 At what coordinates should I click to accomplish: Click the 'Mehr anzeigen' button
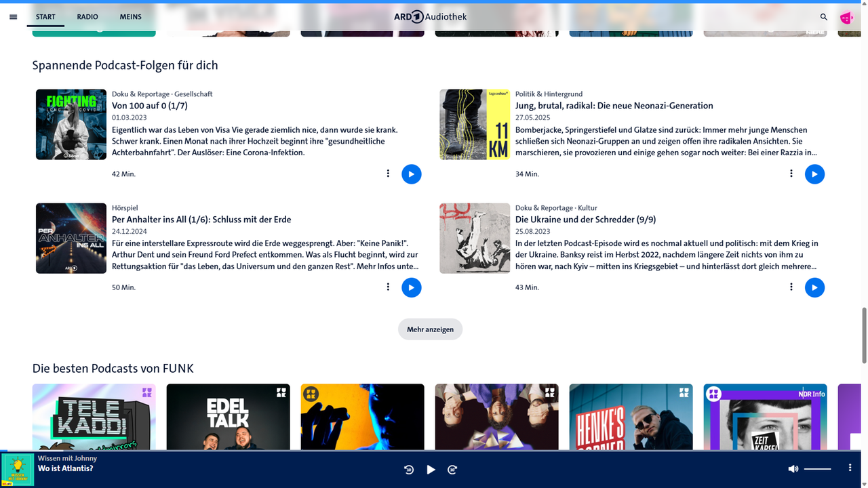point(431,329)
